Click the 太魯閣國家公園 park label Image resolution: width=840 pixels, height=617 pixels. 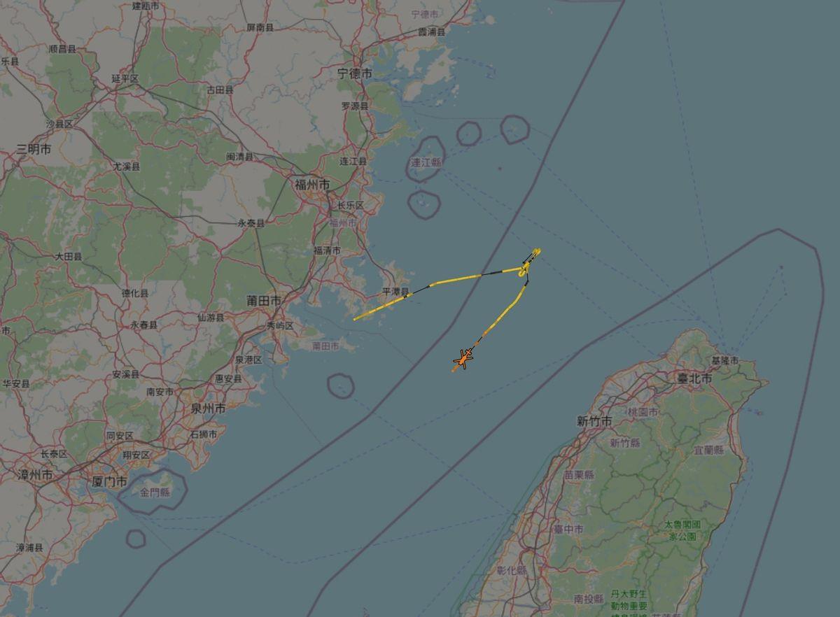[x=682, y=530]
